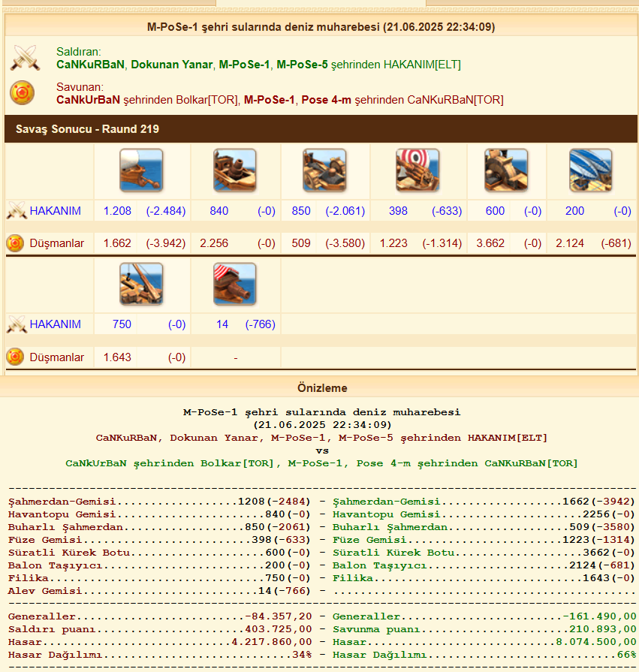Image resolution: width=639 pixels, height=672 pixels.
Task: Click the Süratli Kürek Botu paddle speedboat icon
Action: click(x=506, y=170)
